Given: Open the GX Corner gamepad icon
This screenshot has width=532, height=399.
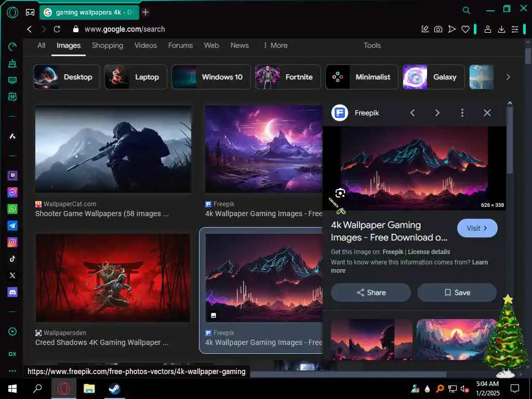Looking at the screenshot, I should click(x=30, y=12).
